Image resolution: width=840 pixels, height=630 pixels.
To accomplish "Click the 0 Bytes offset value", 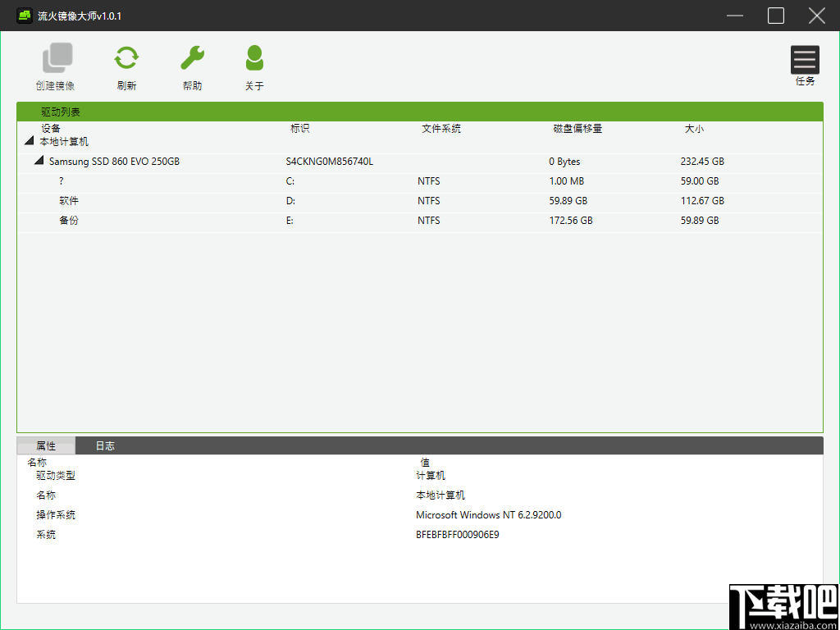I will [564, 162].
